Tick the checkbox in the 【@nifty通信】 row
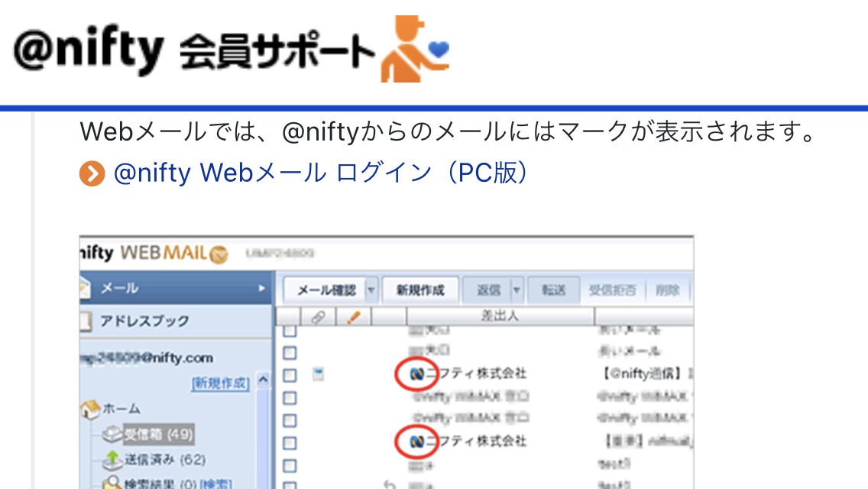The image size is (868, 489). (x=290, y=375)
